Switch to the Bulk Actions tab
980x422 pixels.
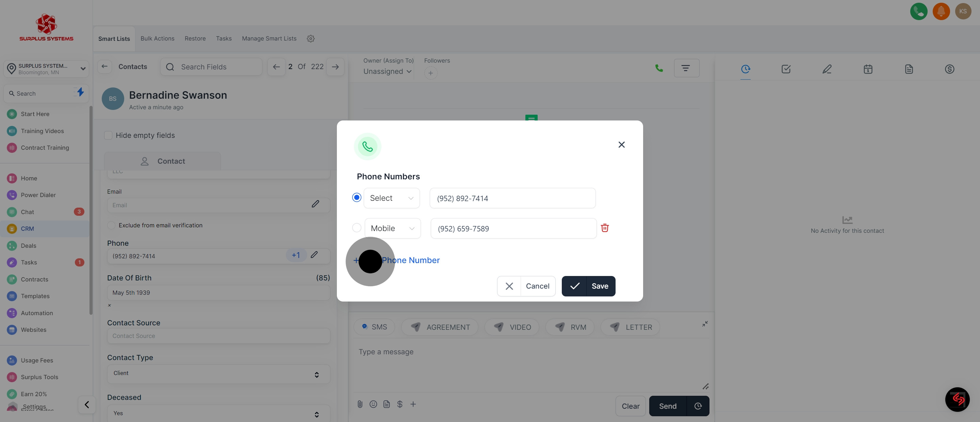pos(157,38)
